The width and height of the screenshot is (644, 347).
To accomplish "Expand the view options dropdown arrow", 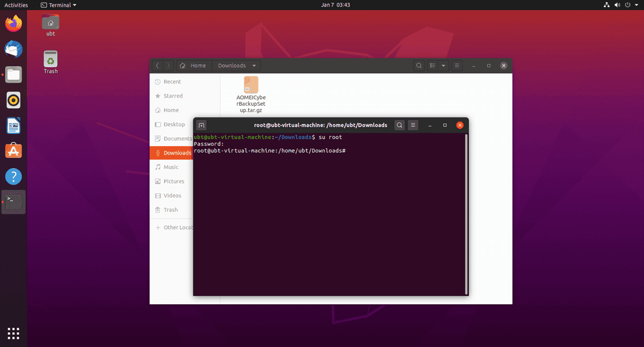I will (x=443, y=66).
